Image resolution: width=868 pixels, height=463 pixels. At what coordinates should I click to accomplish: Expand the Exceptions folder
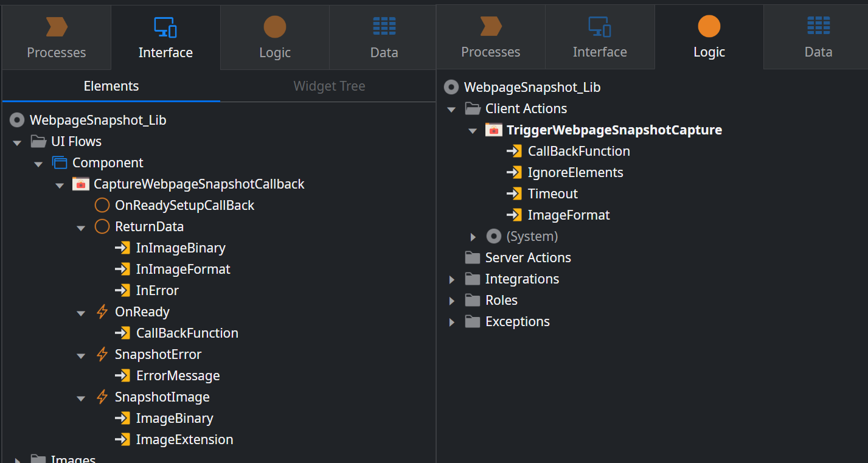452,322
